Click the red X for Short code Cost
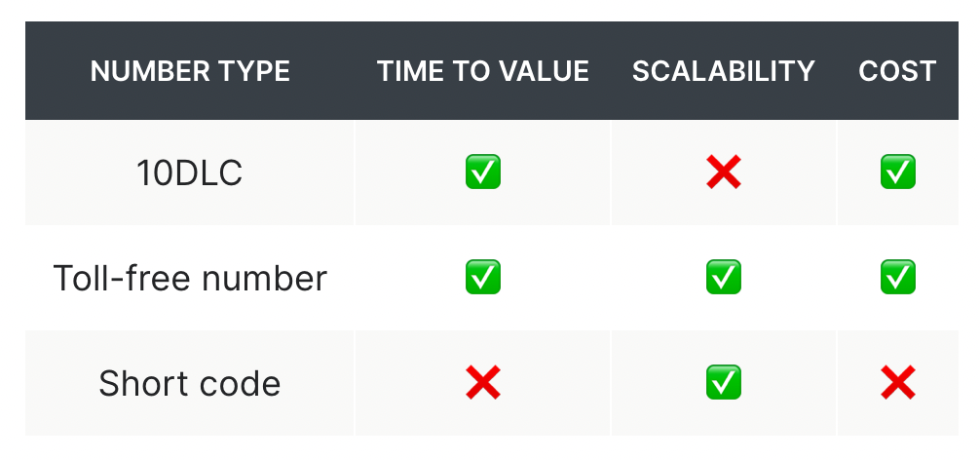The width and height of the screenshot is (980, 460). coord(898,382)
